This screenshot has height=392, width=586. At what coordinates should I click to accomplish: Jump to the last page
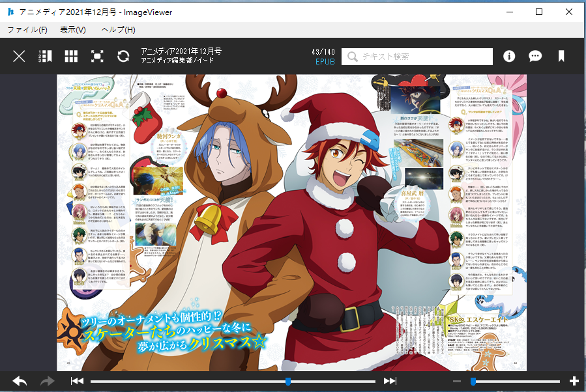(390, 381)
